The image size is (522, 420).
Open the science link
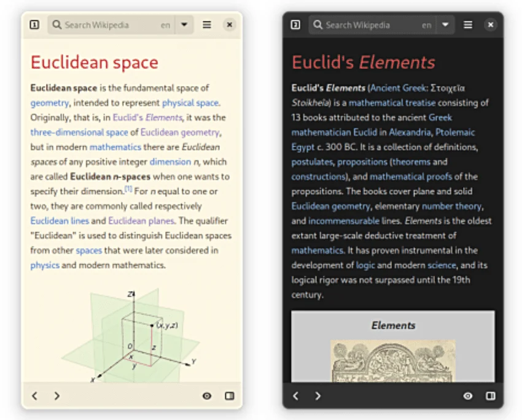click(442, 265)
